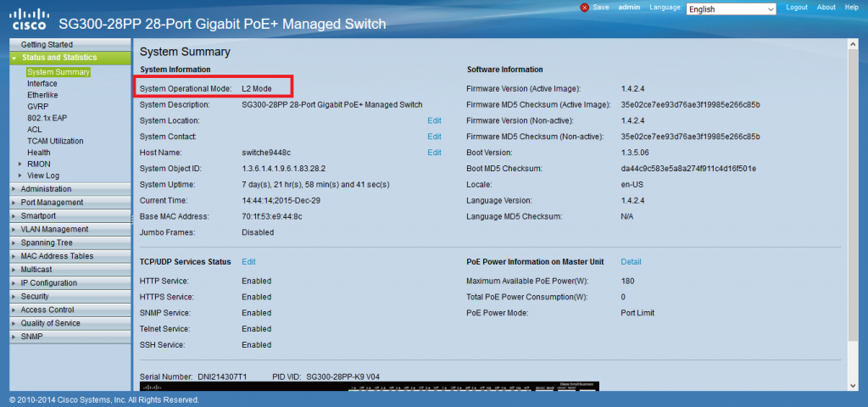
Task: Open the 802.1x EAP page
Action: coord(47,118)
